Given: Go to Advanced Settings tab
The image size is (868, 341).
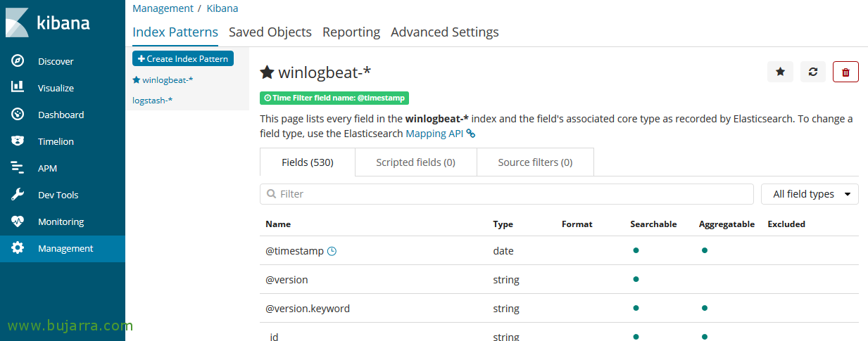Looking at the screenshot, I should [x=444, y=32].
